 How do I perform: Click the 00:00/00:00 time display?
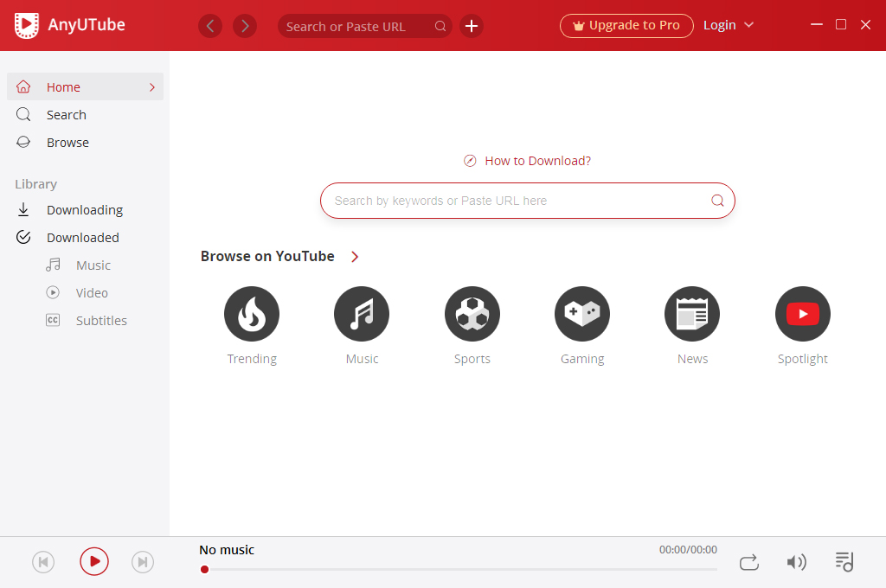click(688, 550)
